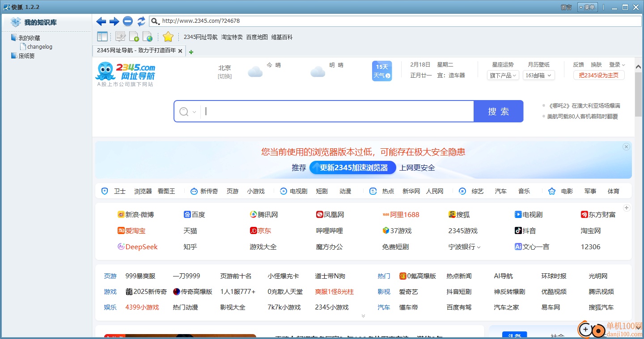The width and height of the screenshot is (644, 339).
Task: Open the 2345网址导航 bookmark
Action: pyautogui.click(x=200, y=37)
